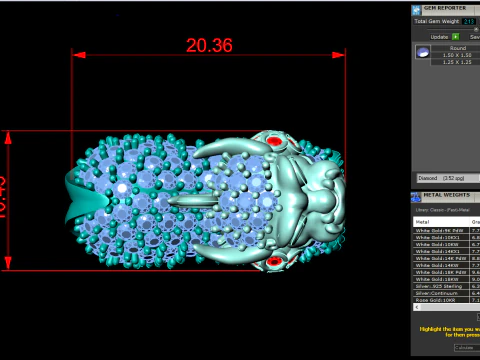Viewport: 480px width, 360px height.
Task: Move the slider handle under Total Gem Weight
Action: [476, 29]
